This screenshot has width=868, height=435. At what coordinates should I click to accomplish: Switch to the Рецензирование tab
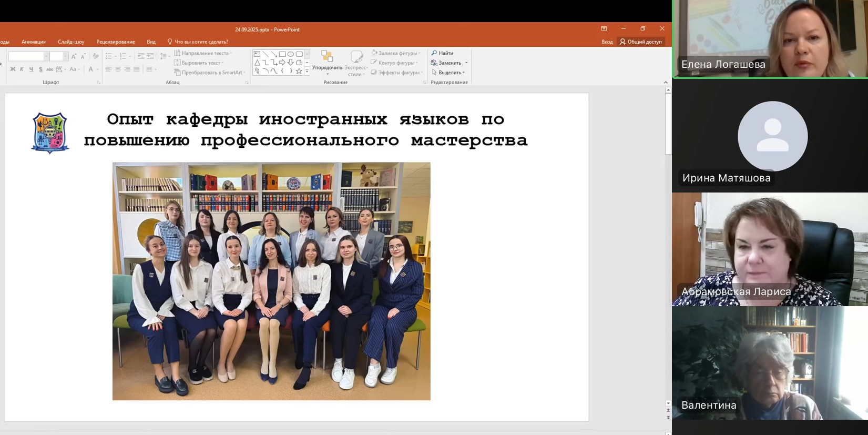click(115, 42)
